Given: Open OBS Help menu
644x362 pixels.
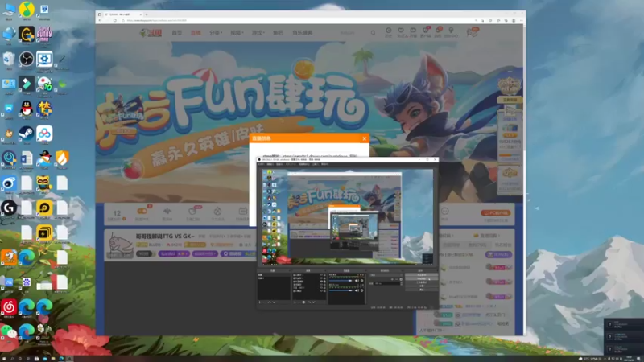Looking at the screenshot, I should point(325,164).
